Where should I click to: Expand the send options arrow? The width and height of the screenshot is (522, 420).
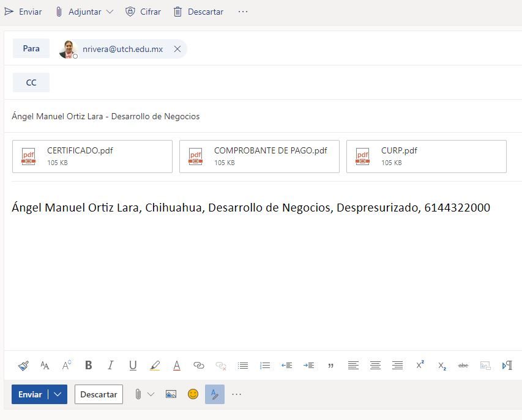(x=58, y=394)
